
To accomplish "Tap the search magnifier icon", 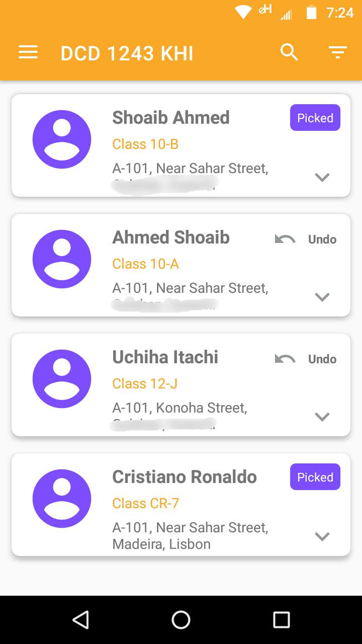I will point(289,52).
